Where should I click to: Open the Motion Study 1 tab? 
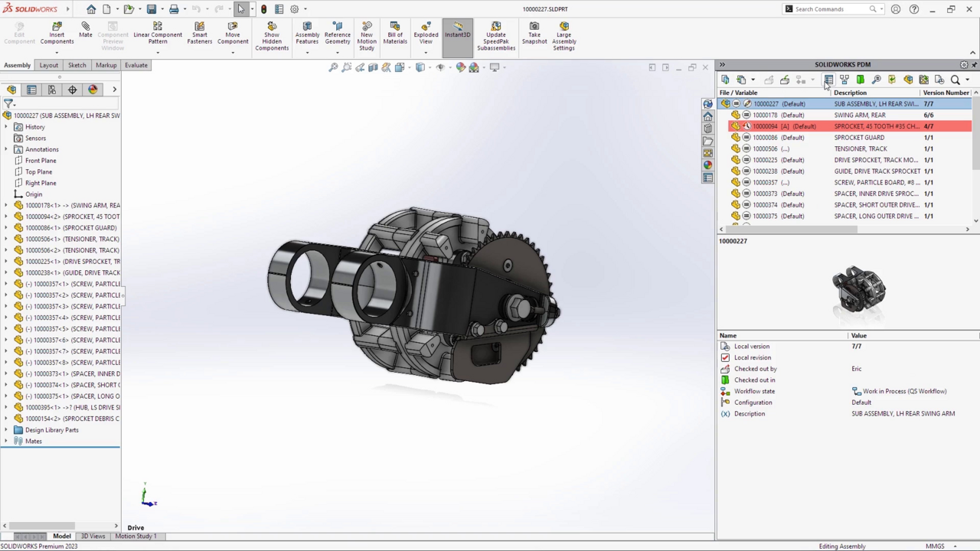tap(136, 536)
